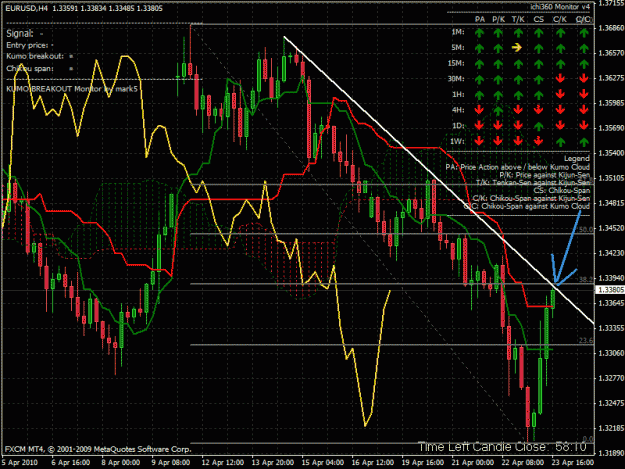Click the 15M row C/K green up arrow
Image resolution: width=625 pixels, height=469 pixels.
coord(560,64)
